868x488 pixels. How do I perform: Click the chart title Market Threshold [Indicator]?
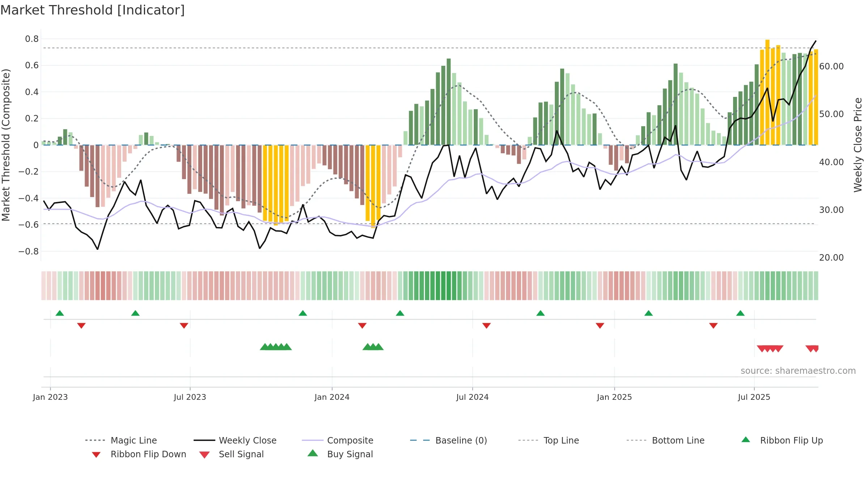tap(93, 10)
